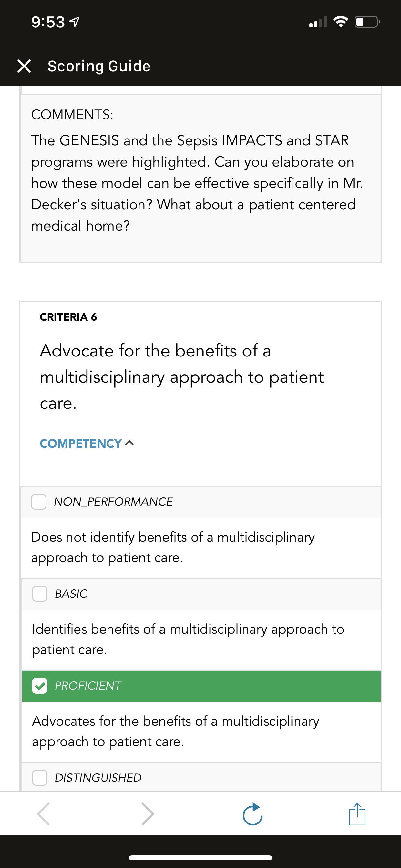The image size is (401, 868).
Task: Close the Scoring Guide with the X icon
Action: (x=24, y=66)
